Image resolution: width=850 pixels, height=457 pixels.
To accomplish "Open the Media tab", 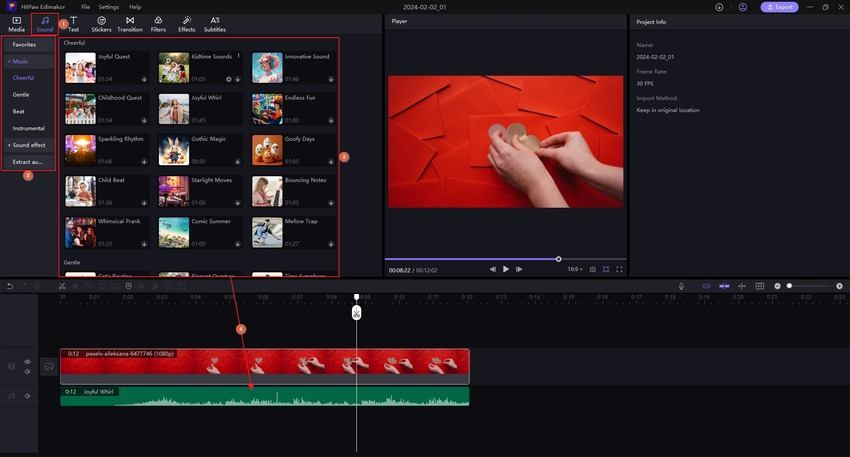I will click(x=16, y=24).
